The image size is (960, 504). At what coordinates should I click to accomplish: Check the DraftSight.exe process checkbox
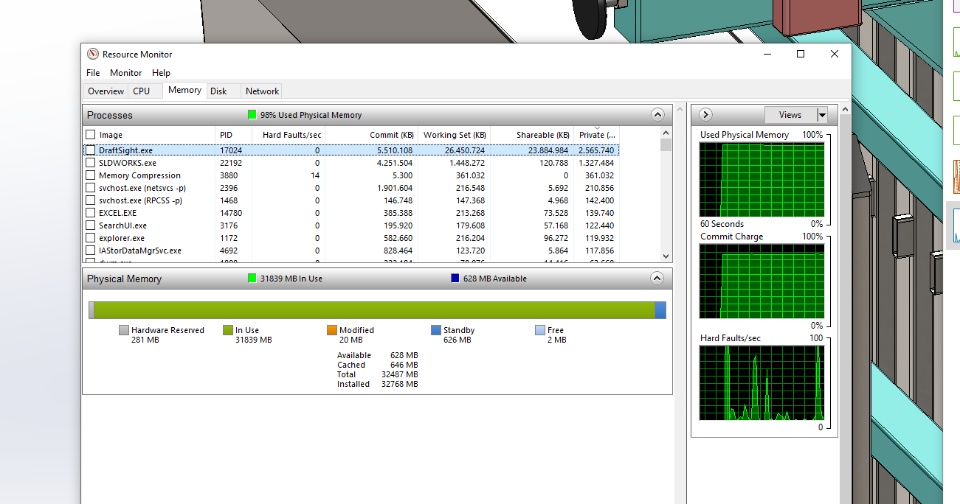pos(91,150)
